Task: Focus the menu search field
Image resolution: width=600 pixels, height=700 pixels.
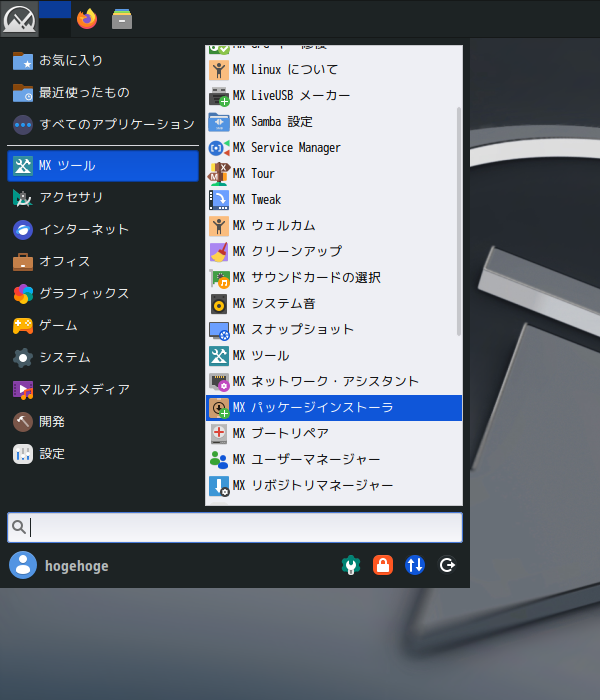Action: point(235,527)
